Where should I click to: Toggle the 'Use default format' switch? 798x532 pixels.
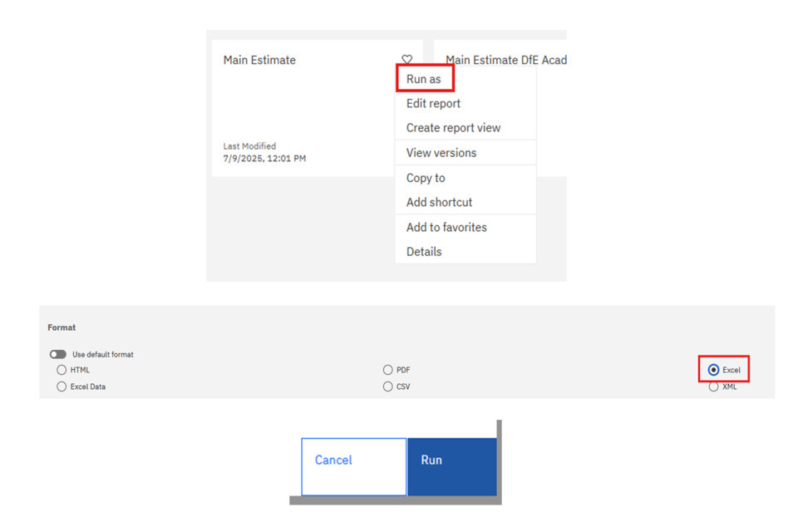(x=58, y=354)
